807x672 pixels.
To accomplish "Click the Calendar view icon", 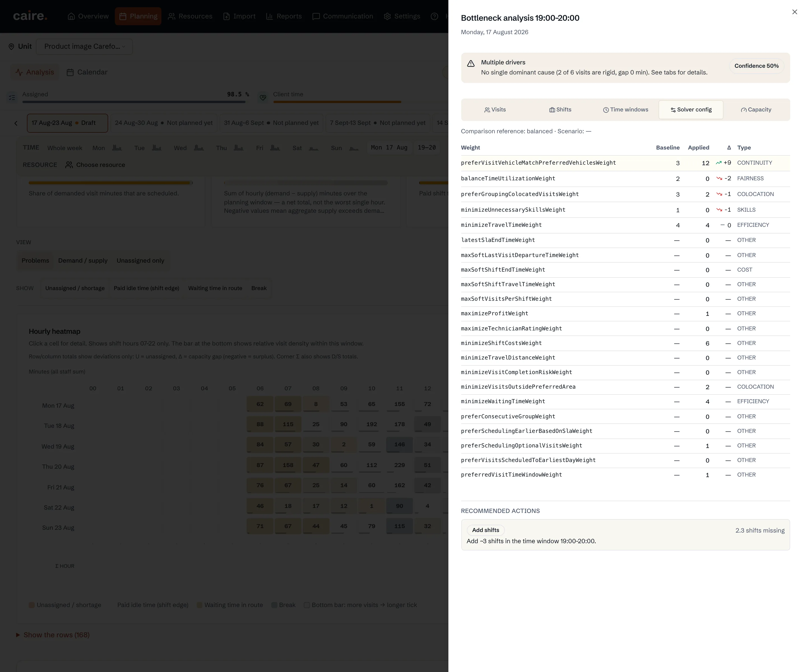I will [70, 72].
